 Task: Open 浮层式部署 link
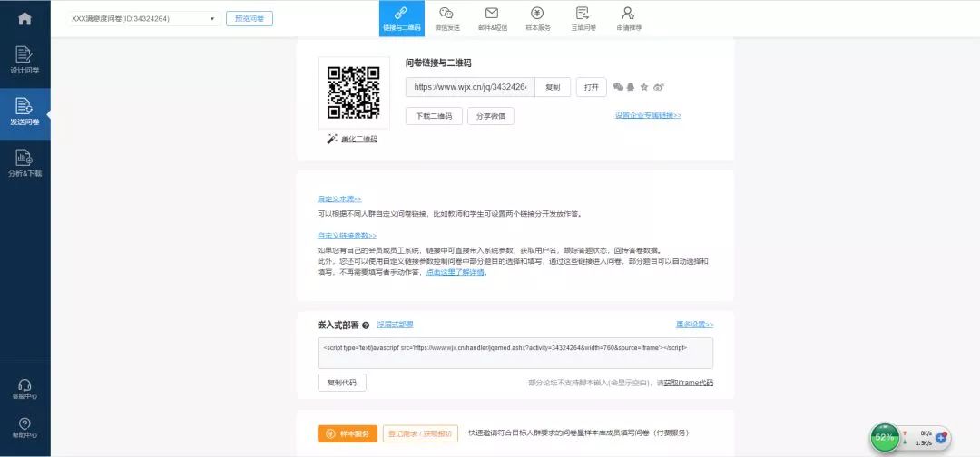(395, 325)
